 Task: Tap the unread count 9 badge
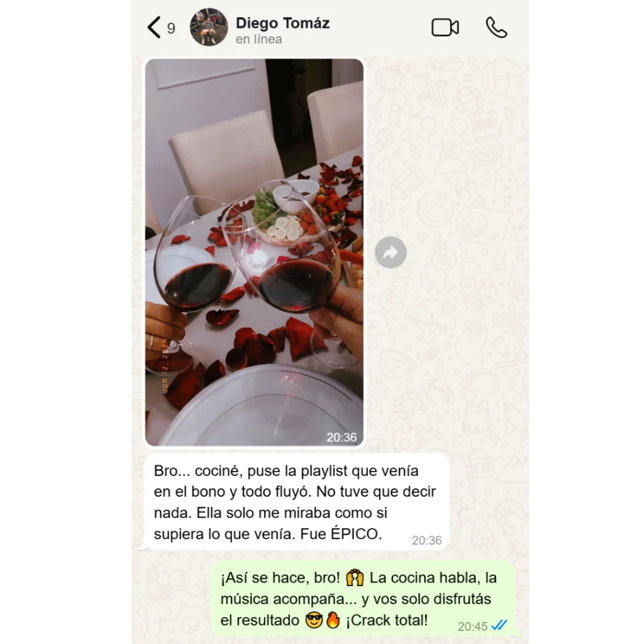click(171, 28)
